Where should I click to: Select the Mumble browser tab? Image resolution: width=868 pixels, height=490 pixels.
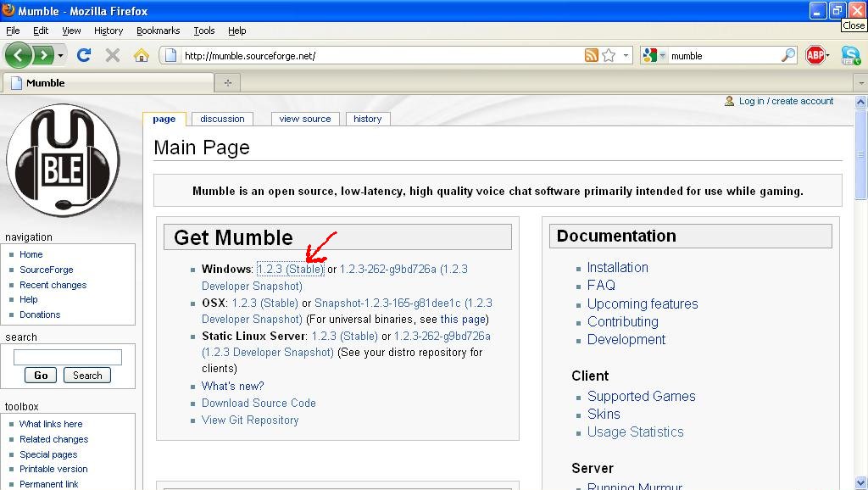(x=108, y=82)
